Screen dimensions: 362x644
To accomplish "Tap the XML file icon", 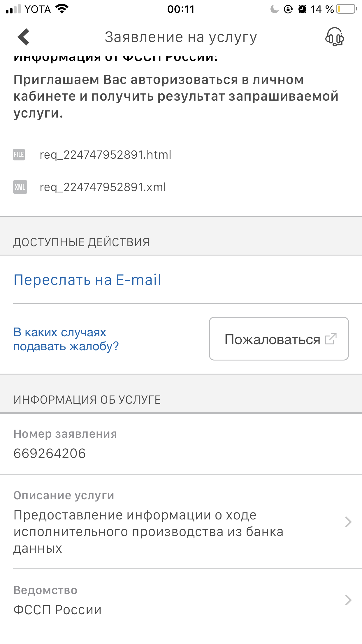I will pyautogui.click(x=20, y=187).
